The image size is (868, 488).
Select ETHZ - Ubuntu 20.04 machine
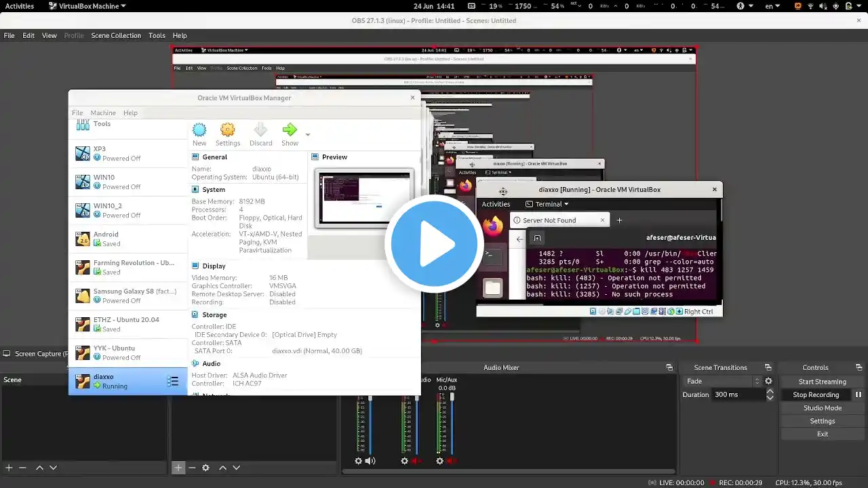point(127,324)
